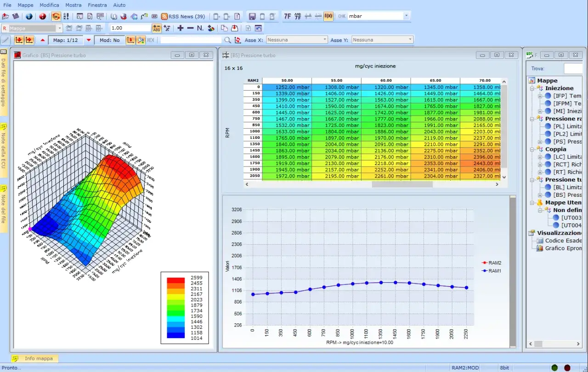Screen dimensions: 588x372
Task: Click the purple floppy save icon
Action: pyautogui.click(x=252, y=16)
